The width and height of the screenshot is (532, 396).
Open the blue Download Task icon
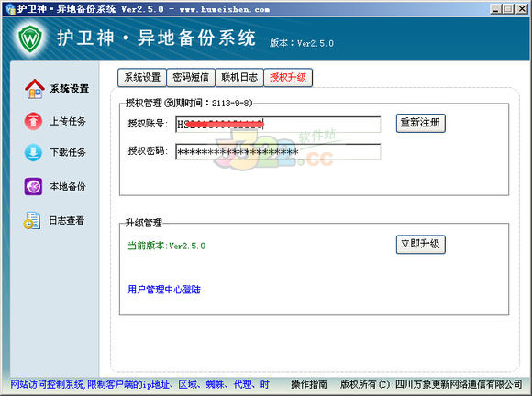(x=33, y=152)
